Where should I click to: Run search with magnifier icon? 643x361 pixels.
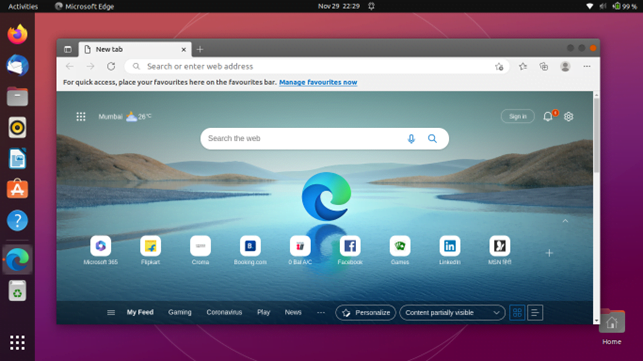click(x=432, y=139)
